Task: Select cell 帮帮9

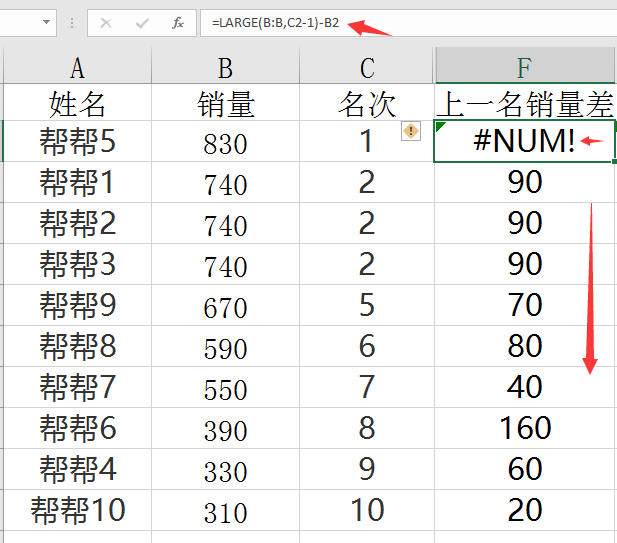Action: (78, 305)
